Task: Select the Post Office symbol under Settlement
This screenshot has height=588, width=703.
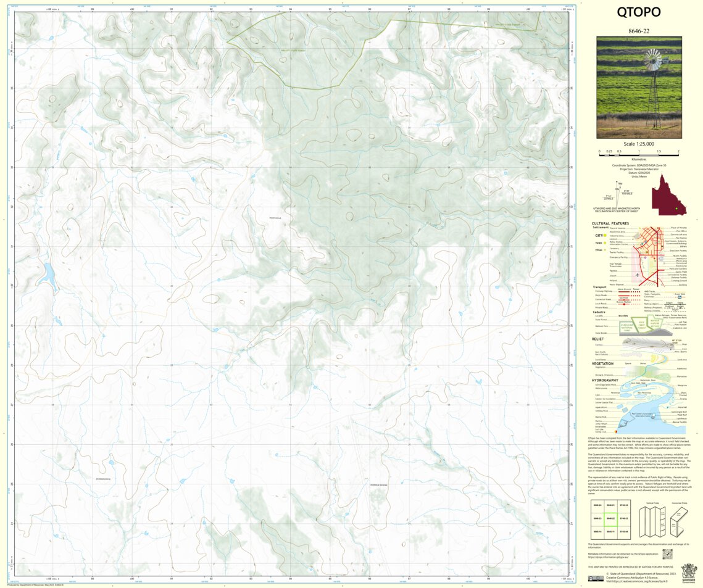Action: click(660, 231)
